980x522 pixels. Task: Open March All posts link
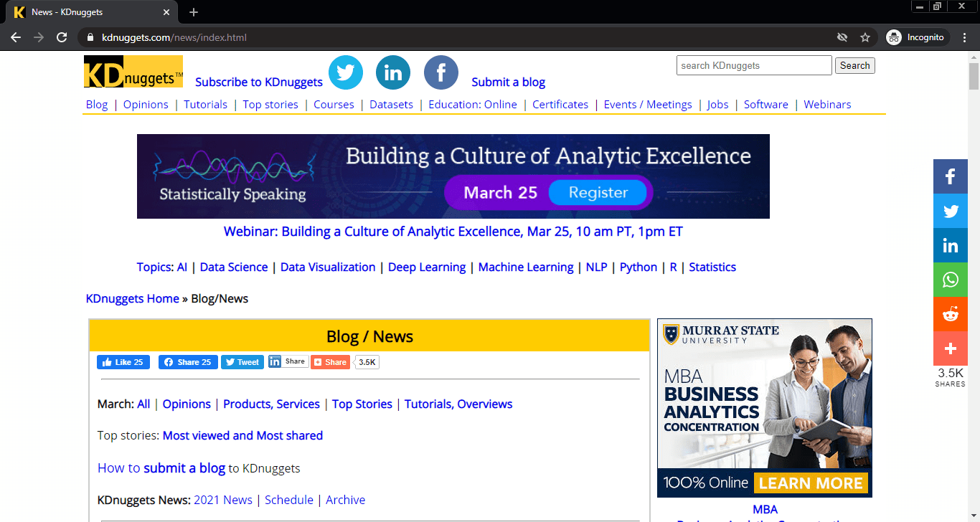click(143, 404)
